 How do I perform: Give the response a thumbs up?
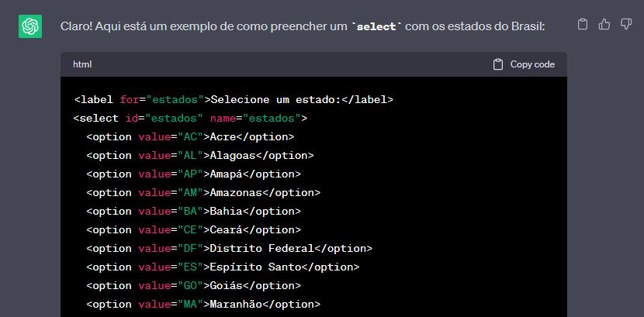604,25
